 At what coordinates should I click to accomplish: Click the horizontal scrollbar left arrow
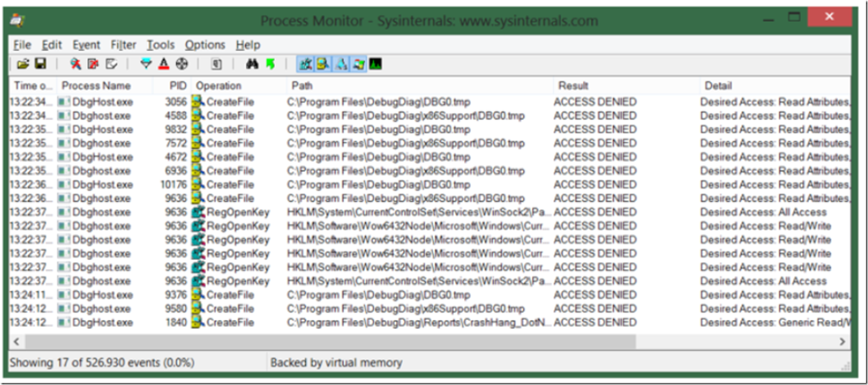click(x=16, y=341)
